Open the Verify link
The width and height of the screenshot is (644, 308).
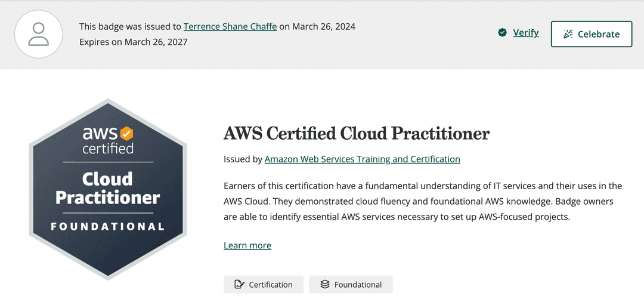coord(525,33)
